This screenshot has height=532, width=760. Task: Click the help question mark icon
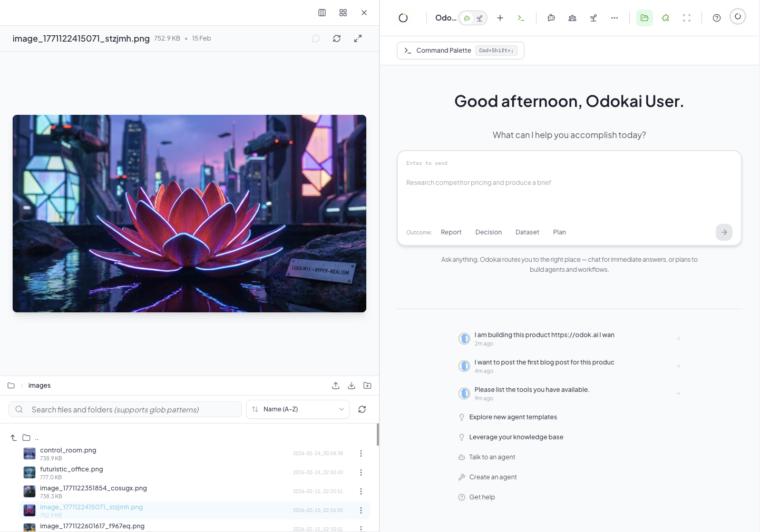click(x=716, y=18)
